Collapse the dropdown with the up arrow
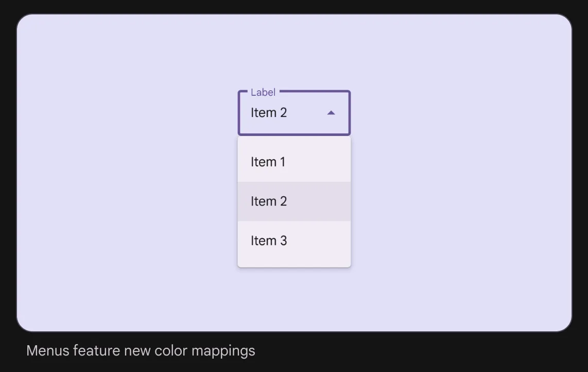 pyautogui.click(x=331, y=113)
